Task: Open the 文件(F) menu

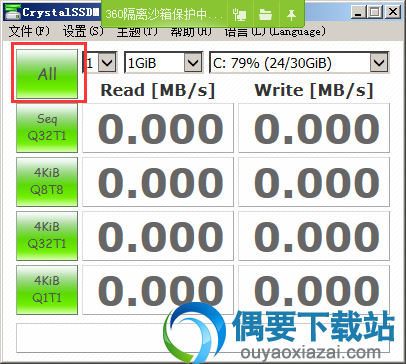Action: tap(29, 32)
